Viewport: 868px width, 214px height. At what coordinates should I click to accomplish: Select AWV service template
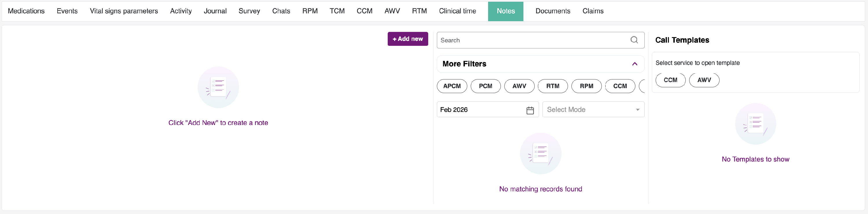click(x=704, y=80)
